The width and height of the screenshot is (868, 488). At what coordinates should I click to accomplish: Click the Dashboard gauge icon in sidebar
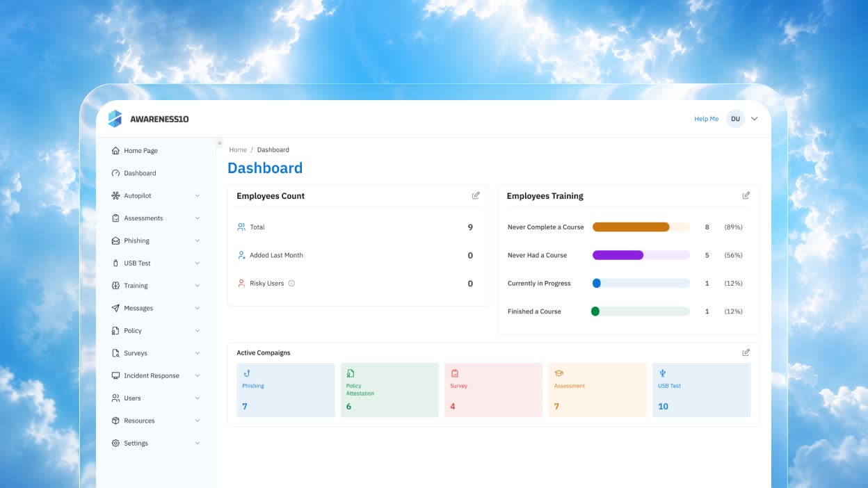point(115,173)
